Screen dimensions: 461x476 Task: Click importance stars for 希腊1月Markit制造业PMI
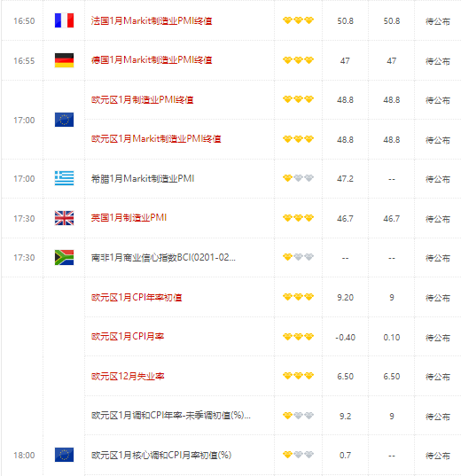click(x=298, y=178)
